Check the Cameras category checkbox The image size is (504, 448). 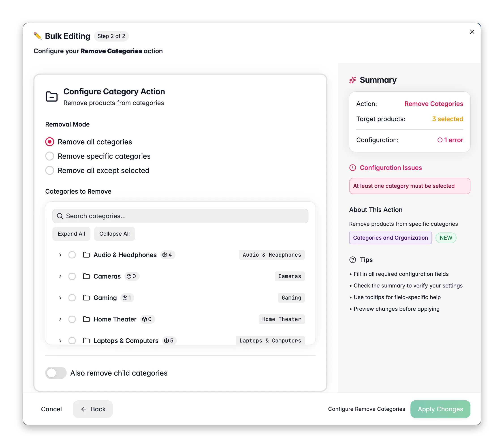[x=72, y=276]
